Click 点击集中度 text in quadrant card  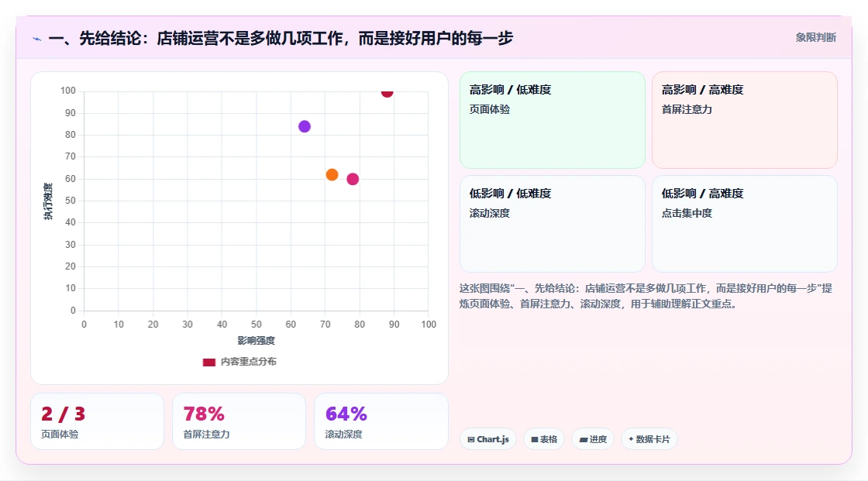tap(687, 213)
